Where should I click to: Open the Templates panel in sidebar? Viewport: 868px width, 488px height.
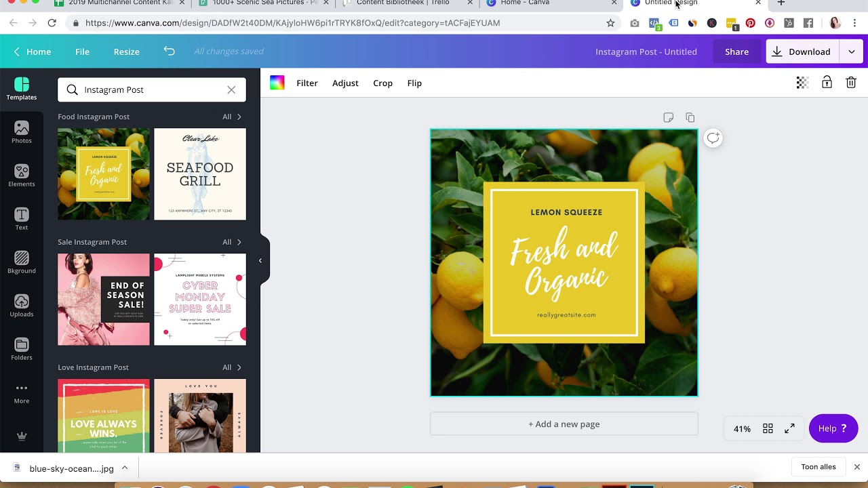[x=22, y=89]
